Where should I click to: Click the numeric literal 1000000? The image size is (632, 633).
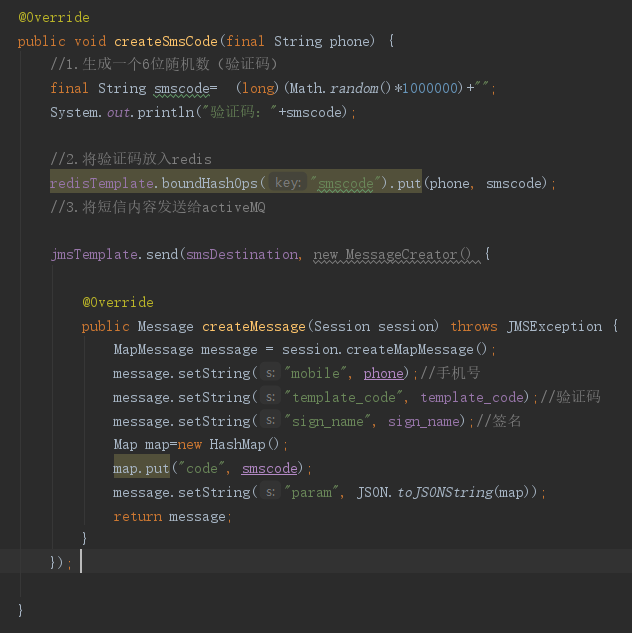click(x=430, y=88)
